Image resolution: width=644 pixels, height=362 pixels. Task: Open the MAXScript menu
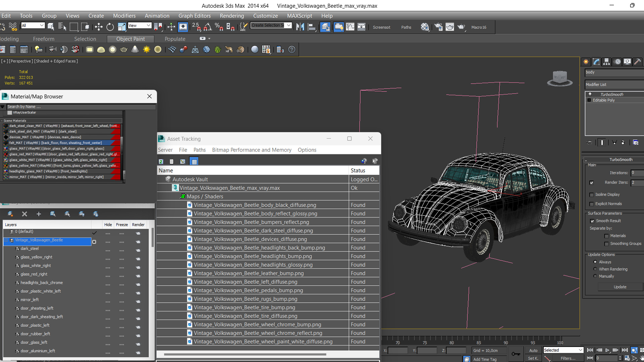point(300,16)
